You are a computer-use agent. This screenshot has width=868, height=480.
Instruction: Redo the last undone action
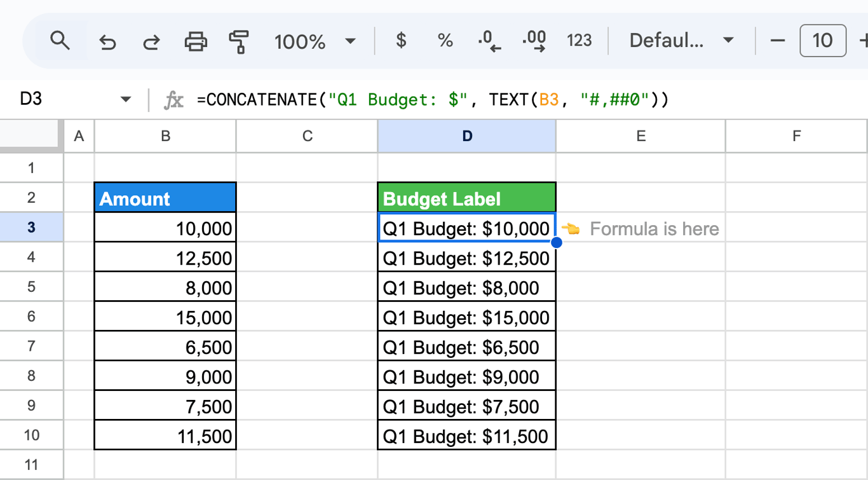pyautogui.click(x=151, y=42)
